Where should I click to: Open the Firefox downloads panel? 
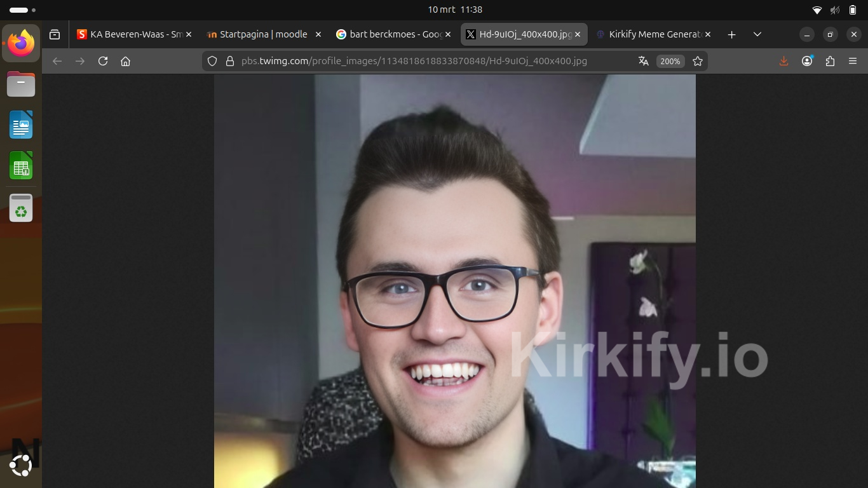(783, 61)
